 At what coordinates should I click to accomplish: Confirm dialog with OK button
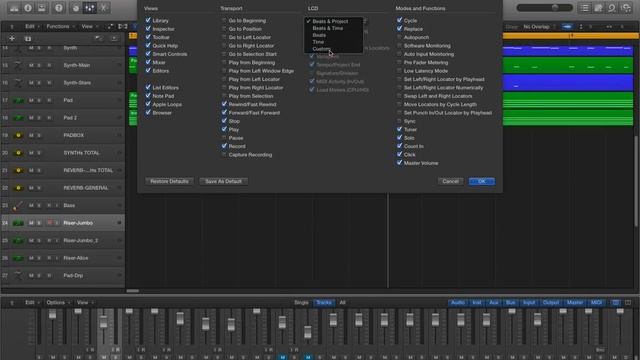click(x=482, y=181)
